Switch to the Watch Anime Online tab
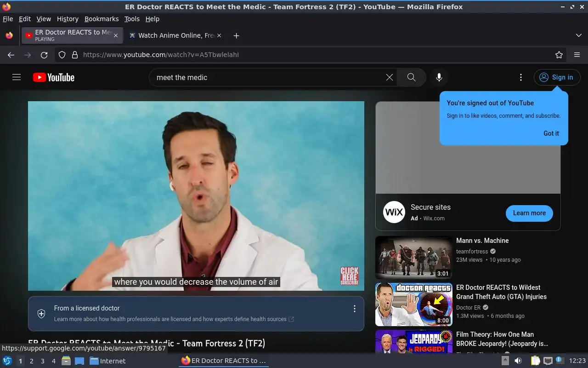Image resolution: width=588 pixels, height=368 pixels. click(x=175, y=35)
